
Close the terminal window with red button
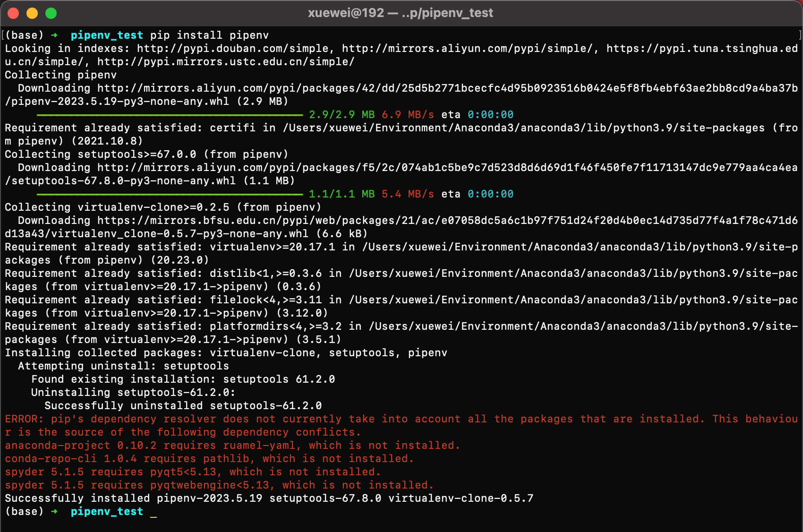(x=13, y=13)
